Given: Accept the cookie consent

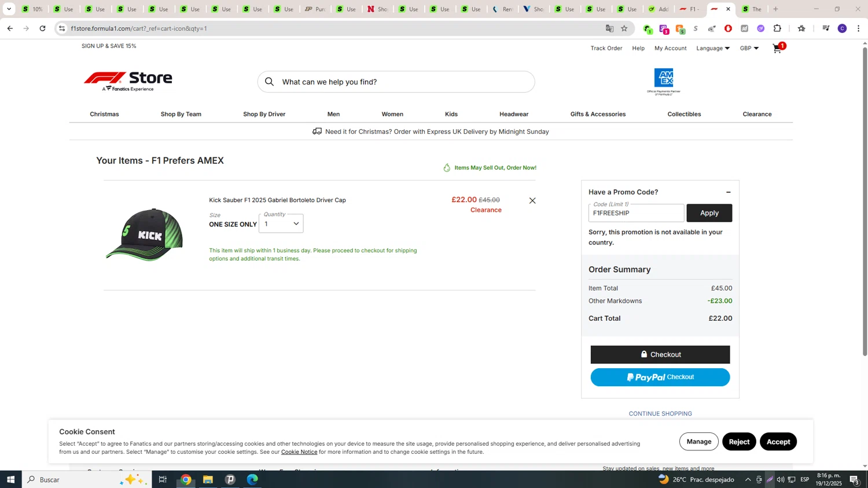Looking at the screenshot, I should [778, 442].
